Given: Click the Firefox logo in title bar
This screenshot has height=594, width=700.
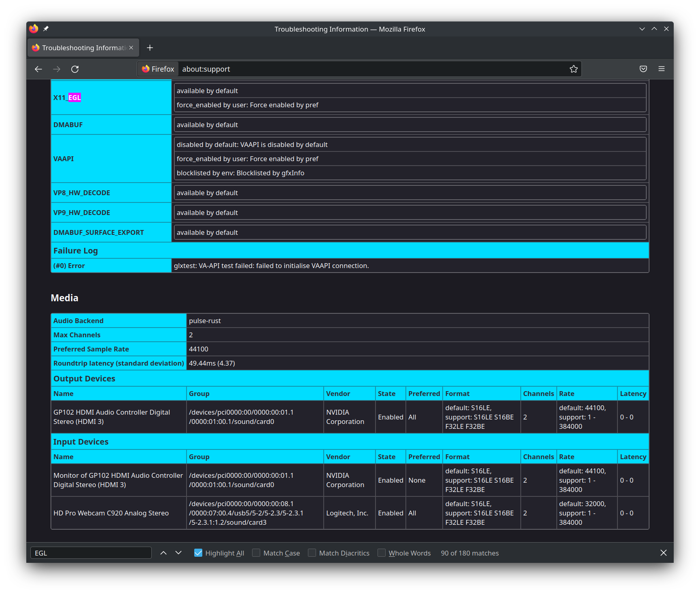Looking at the screenshot, I should pos(34,29).
